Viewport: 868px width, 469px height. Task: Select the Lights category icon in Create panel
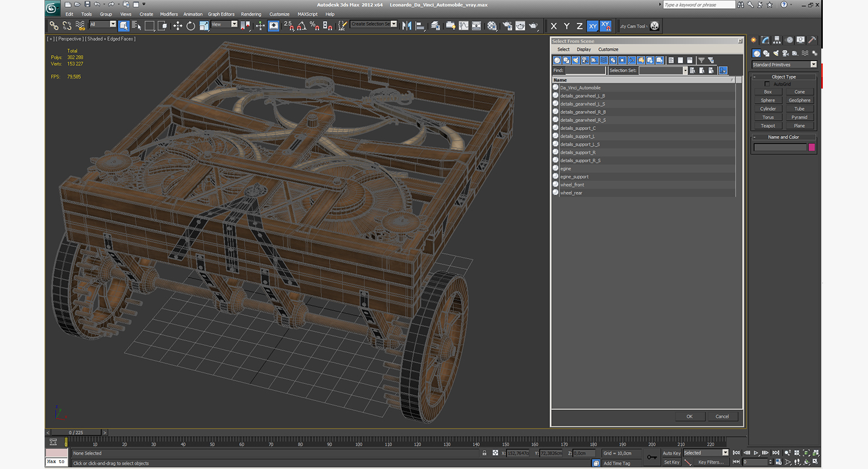point(776,53)
